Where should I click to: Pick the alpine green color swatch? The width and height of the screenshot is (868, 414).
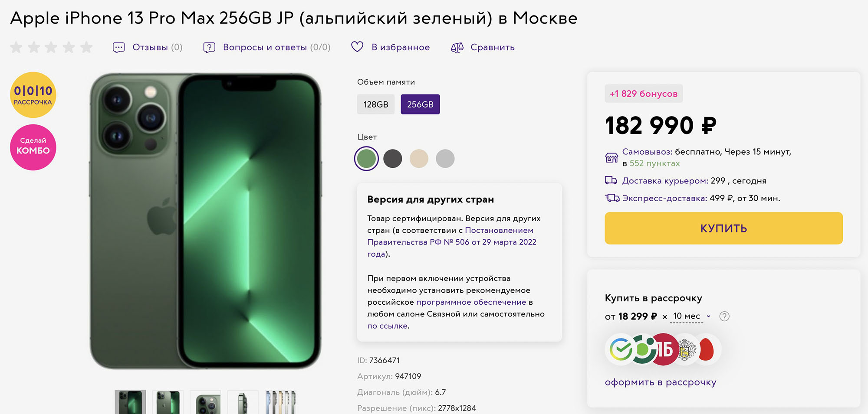click(366, 159)
